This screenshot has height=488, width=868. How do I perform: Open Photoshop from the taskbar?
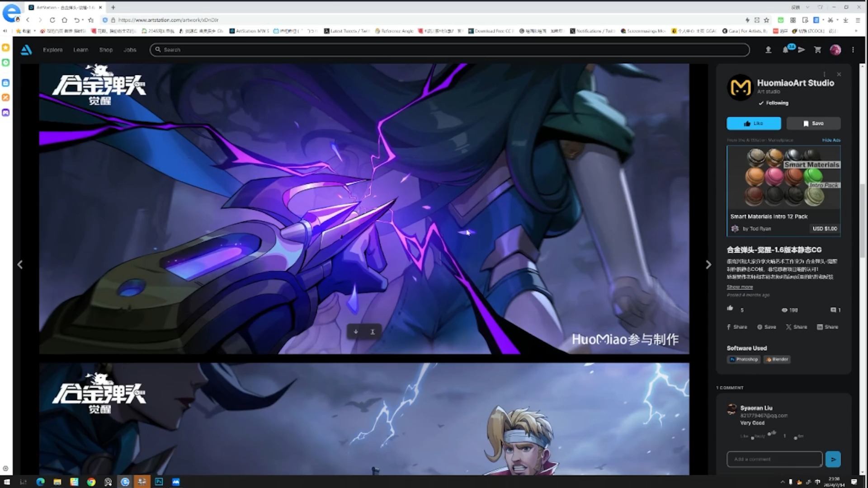[159, 482]
